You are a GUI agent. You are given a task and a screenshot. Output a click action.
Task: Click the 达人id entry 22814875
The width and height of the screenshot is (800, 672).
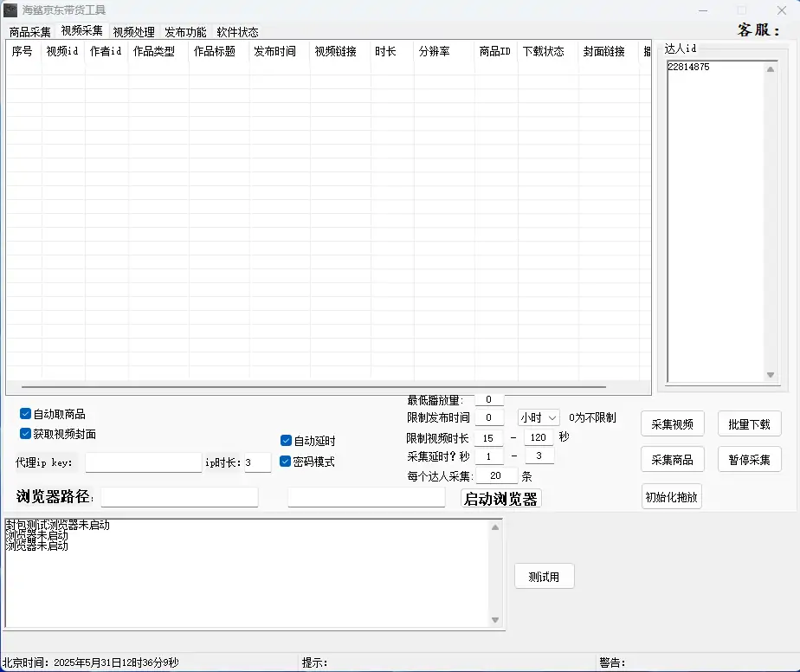pyautogui.click(x=689, y=67)
